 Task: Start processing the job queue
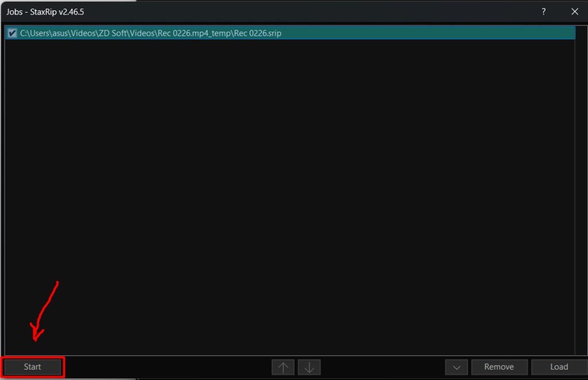33,367
